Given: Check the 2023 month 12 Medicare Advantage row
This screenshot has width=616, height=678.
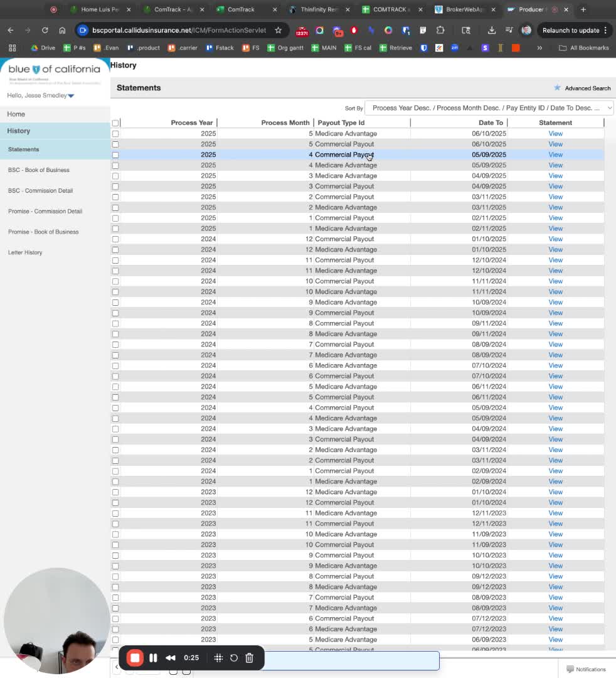Looking at the screenshot, I should point(115,492).
